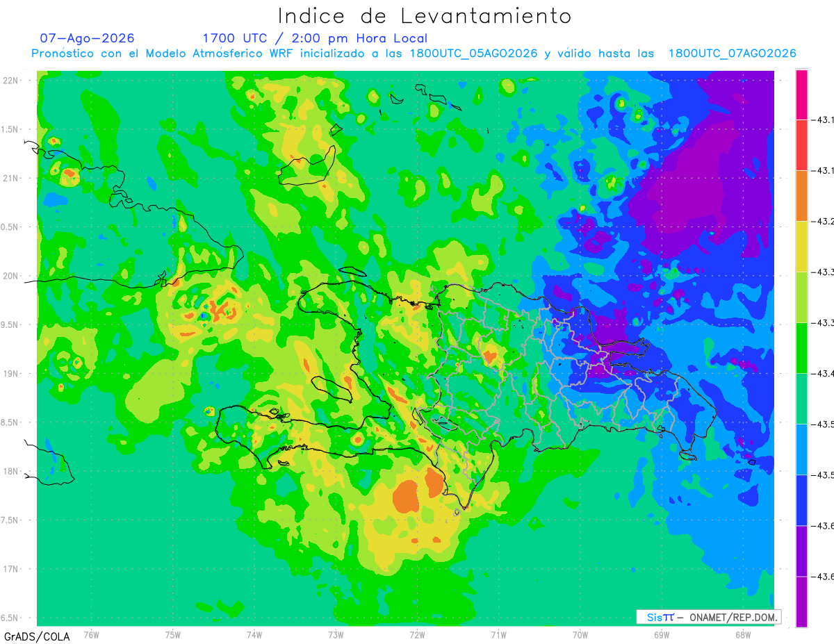Select the lime green swatch on the color bar
The image size is (834, 644).
(x=801, y=297)
